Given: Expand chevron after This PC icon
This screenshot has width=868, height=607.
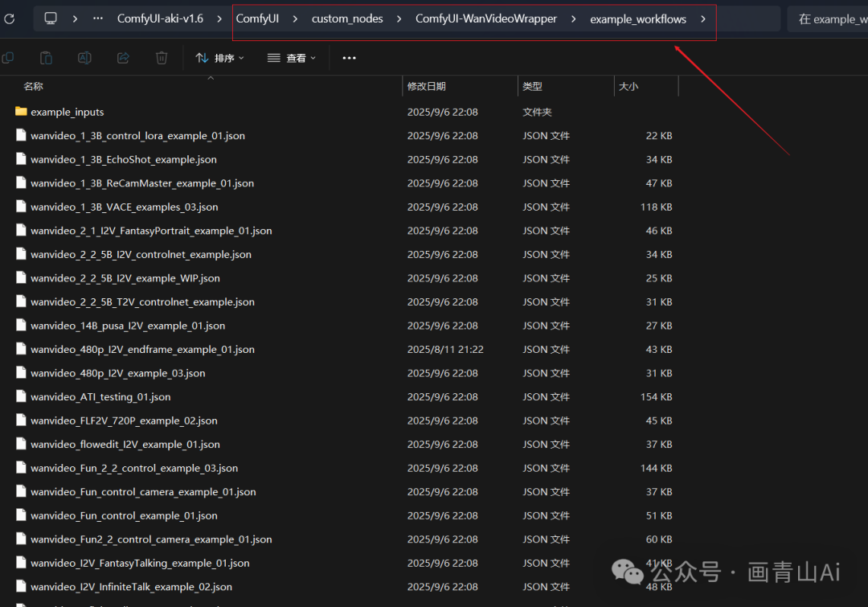Looking at the screenshot, I should tap(75, 18).
